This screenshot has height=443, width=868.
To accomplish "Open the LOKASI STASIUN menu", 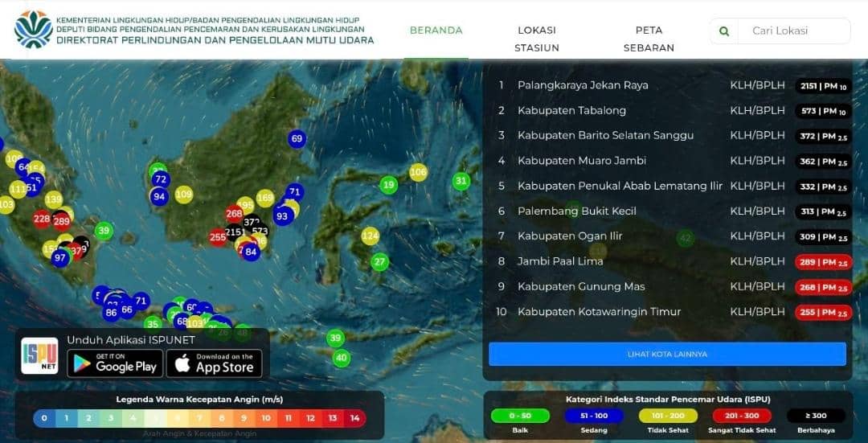I will point(536,39).
